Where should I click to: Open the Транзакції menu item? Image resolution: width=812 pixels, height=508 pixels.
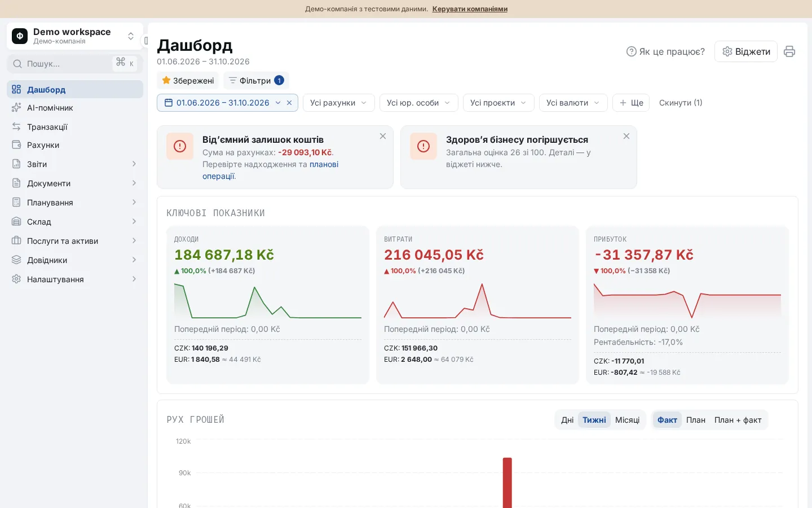(x=75, y=126)
